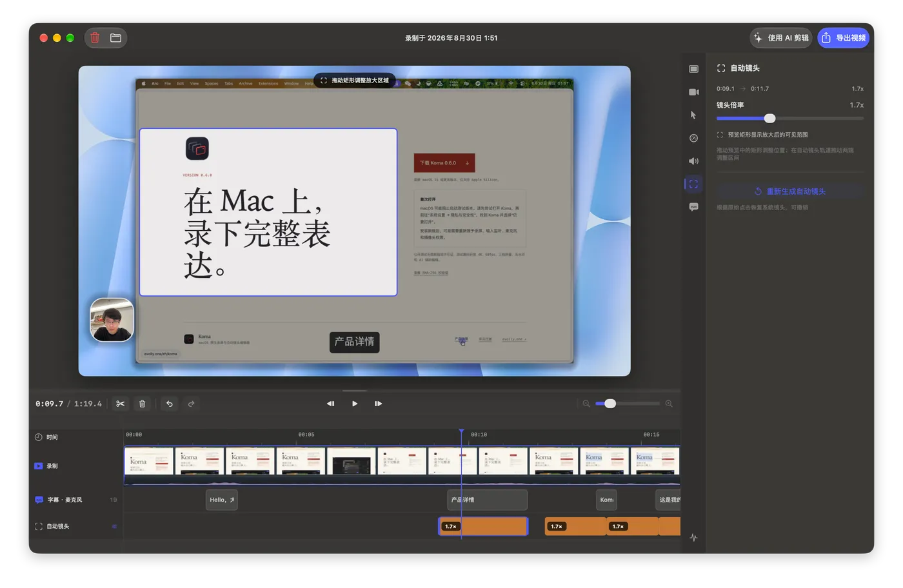Screen dimensions: 903x588
Task: Click the caption bubble icon beside 字幕 · 麦克风
Action: click(x=39, y=500)
